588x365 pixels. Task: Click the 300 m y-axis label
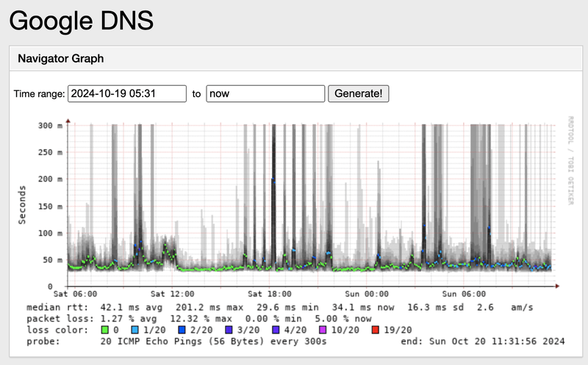tap(50, 126)
